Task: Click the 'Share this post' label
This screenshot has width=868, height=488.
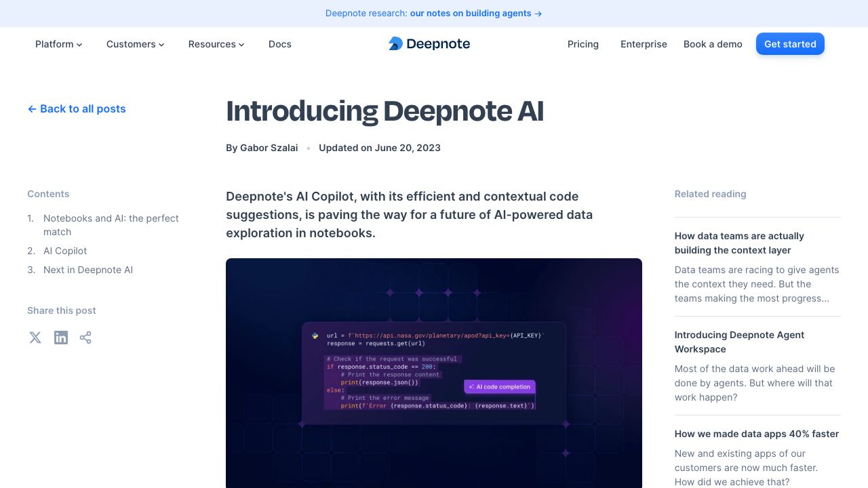Action: (x=62, y=310)
